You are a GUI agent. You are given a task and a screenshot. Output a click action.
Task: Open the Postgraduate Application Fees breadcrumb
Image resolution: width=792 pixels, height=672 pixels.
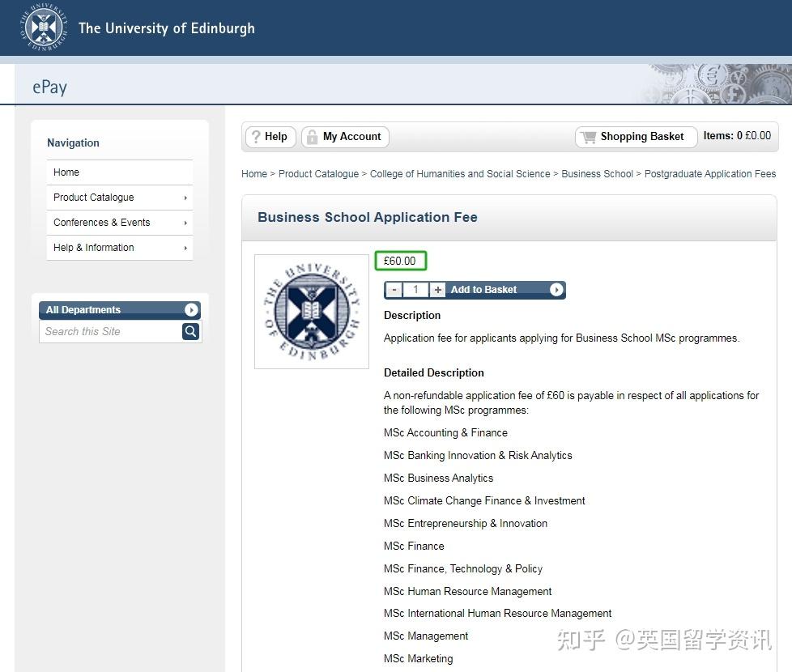(x=710, y=173)
